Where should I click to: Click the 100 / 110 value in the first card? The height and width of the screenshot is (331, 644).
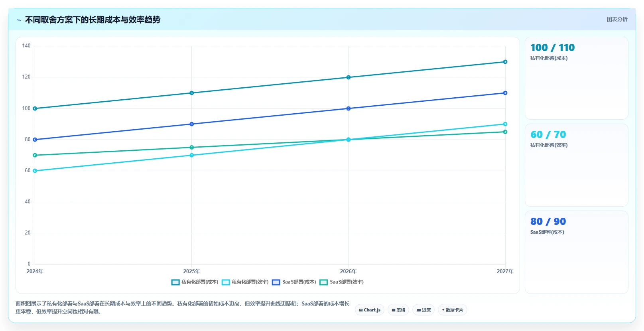coord(552,48)
